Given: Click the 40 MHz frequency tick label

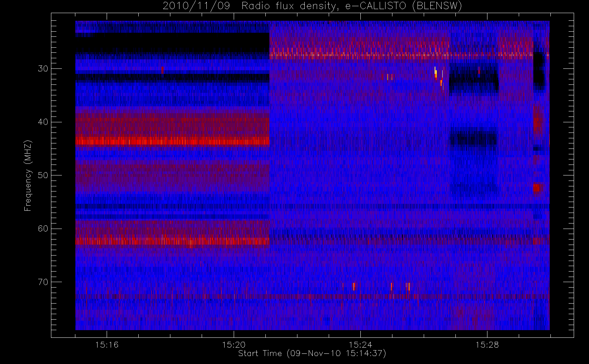Looking at the screenshot, I should 43,122.
